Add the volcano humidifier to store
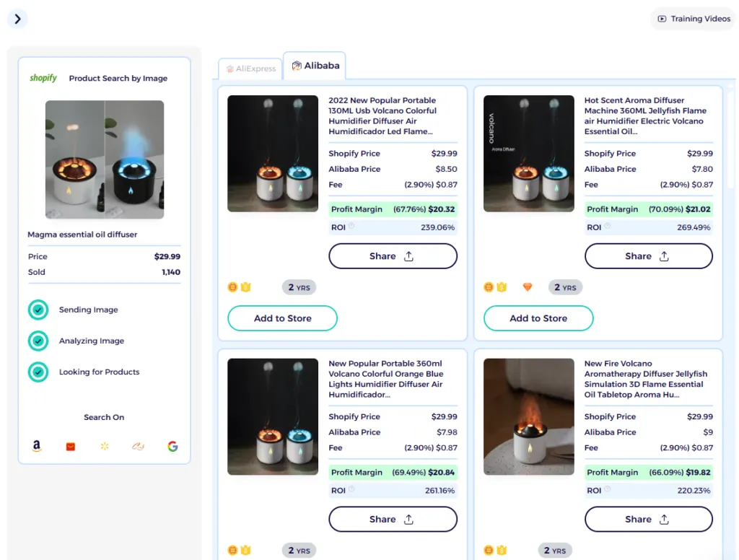The height and width of the screenshot is (560, 739). pos(282,318)
